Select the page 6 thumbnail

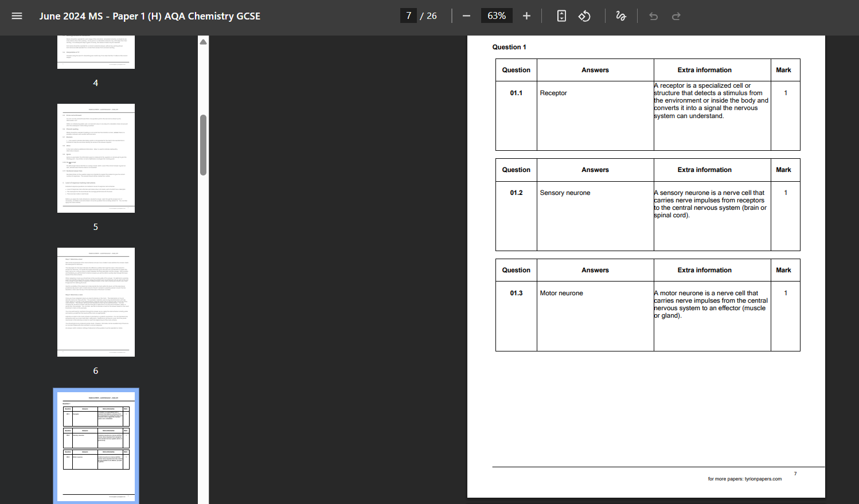click(x=96, y=302)
